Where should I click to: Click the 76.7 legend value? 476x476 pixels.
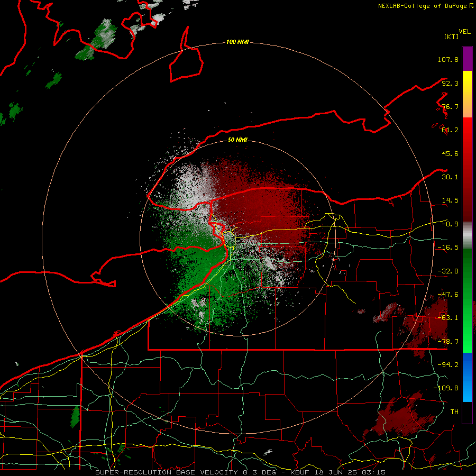pos(450,106)
